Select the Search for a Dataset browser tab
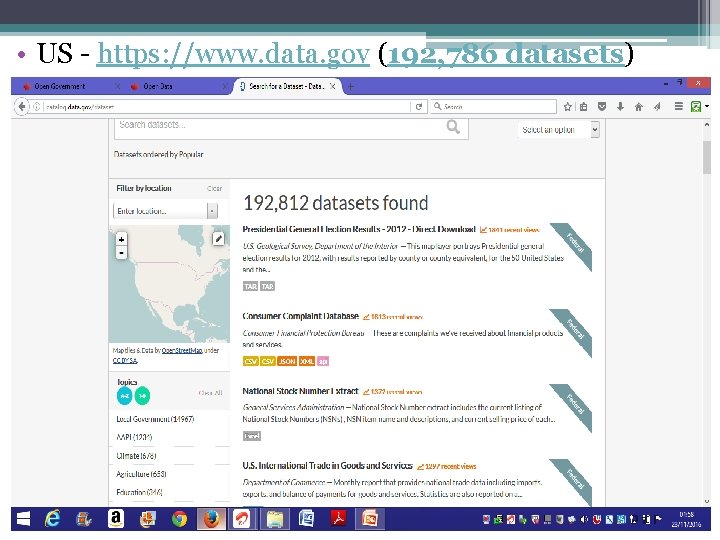Screen dimensions: 720x540 click(287, 86)
